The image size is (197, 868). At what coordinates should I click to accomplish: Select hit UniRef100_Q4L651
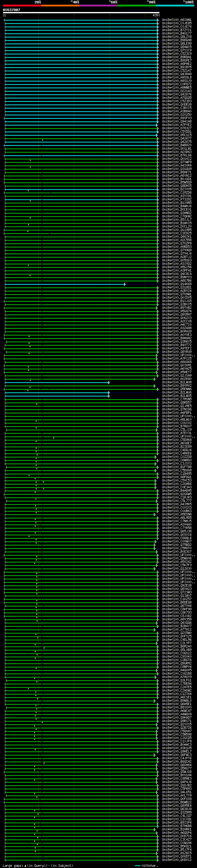click(176, 792)
